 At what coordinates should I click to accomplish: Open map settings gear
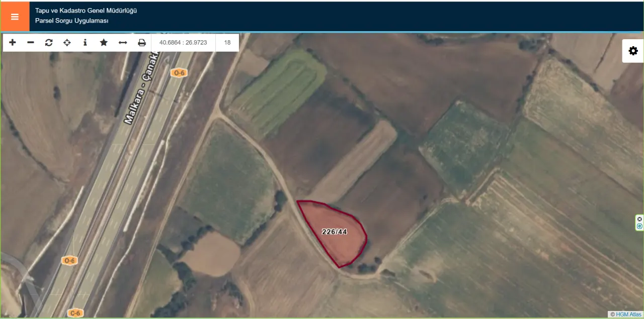point(633,51)
